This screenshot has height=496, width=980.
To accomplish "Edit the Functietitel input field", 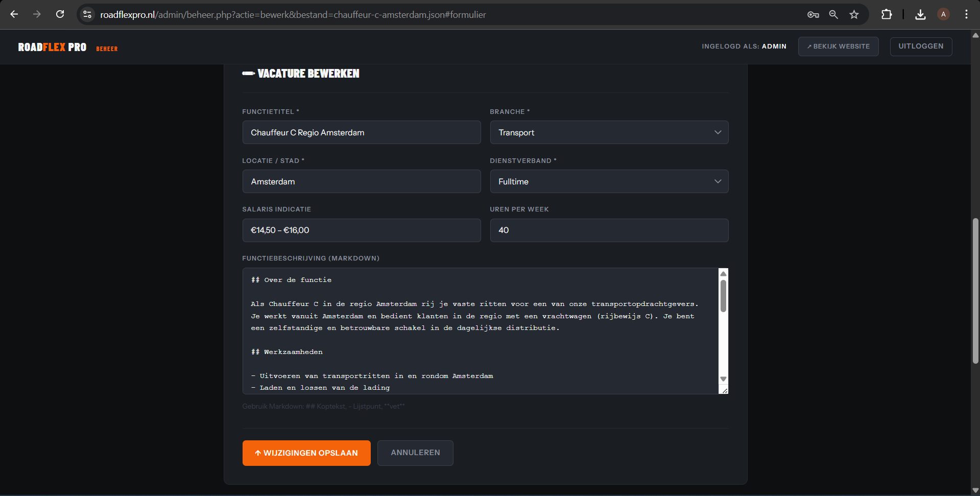I will coord(362,132).
